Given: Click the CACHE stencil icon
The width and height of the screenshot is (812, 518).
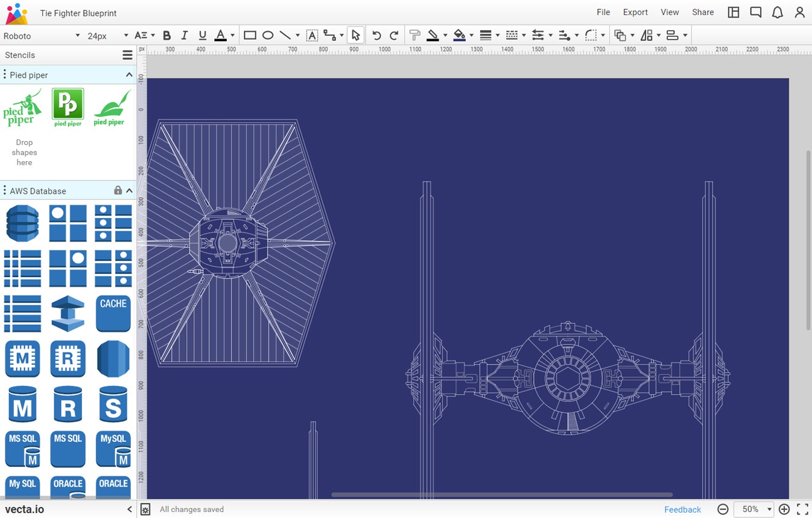Looking at the screenshot, I should coord(113,313).
